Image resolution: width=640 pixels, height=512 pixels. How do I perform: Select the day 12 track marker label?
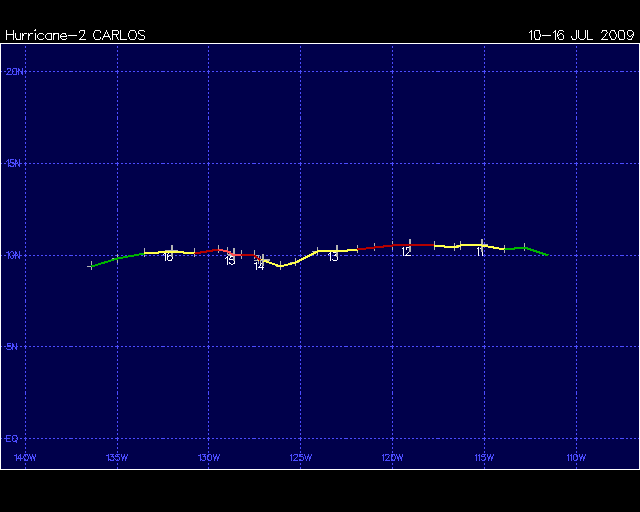click(406, 253)
